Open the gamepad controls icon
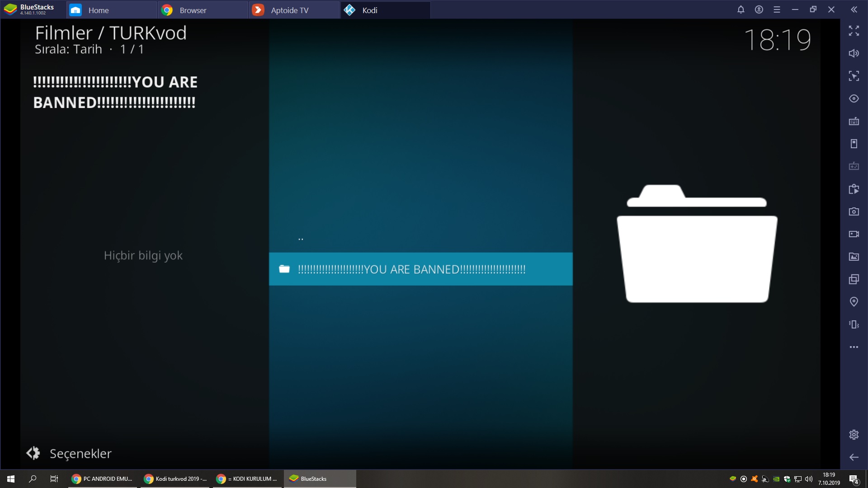The width and height of the screenshot is (868, 488). (x=854, y=166)
